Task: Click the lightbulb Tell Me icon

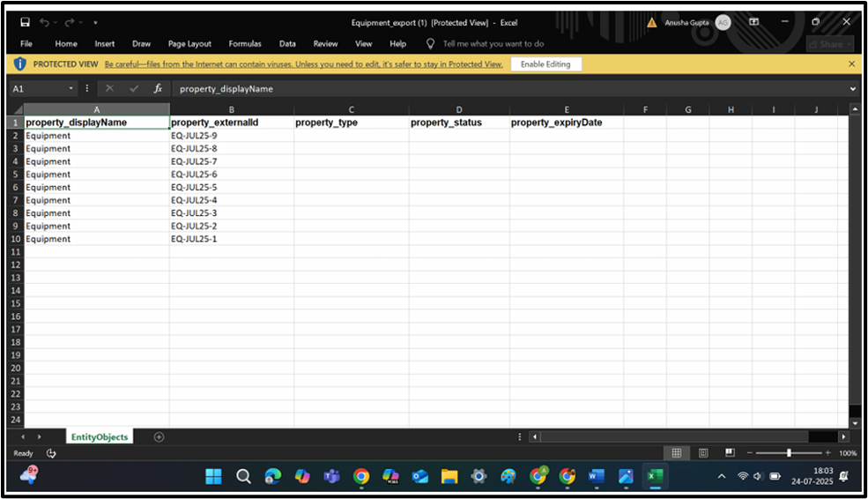Action: point(430,44)
